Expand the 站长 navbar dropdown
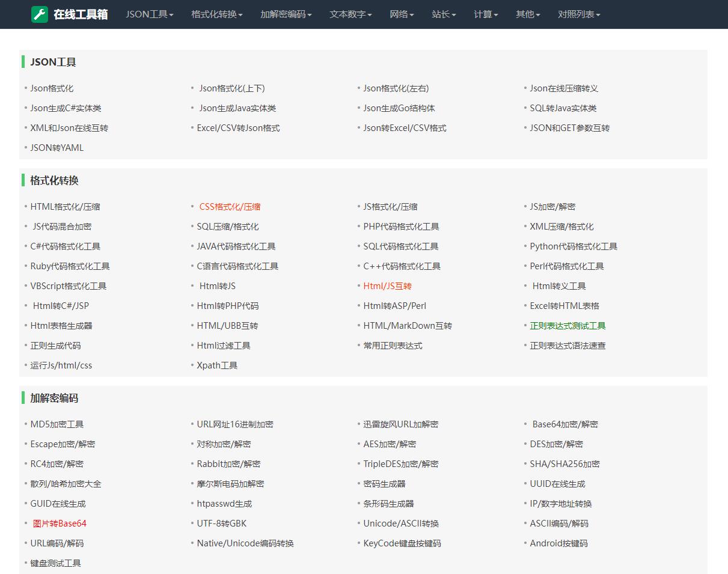This screenshot has width=728, height=574. 444,14
